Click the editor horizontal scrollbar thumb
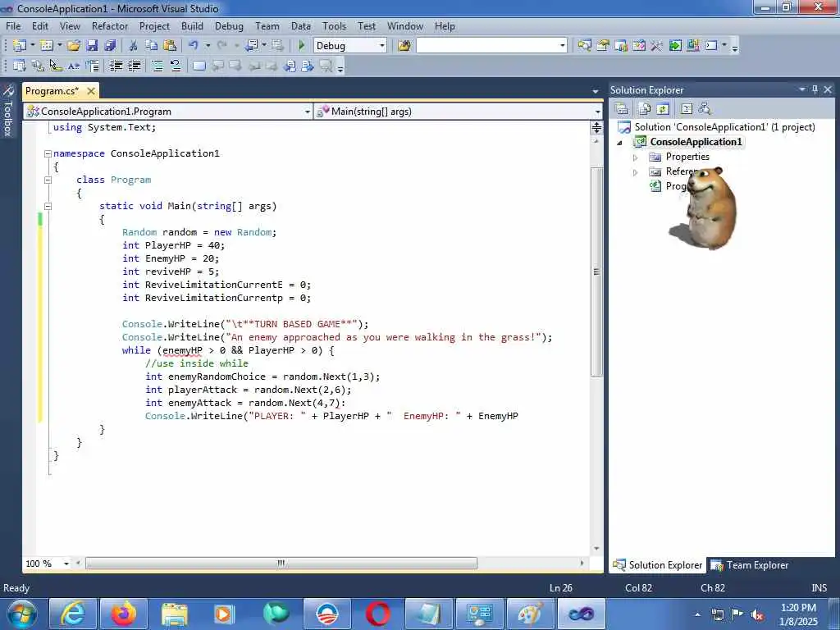Image resolution: width=840 pixels, height=630 pixels. coord(281,564)
